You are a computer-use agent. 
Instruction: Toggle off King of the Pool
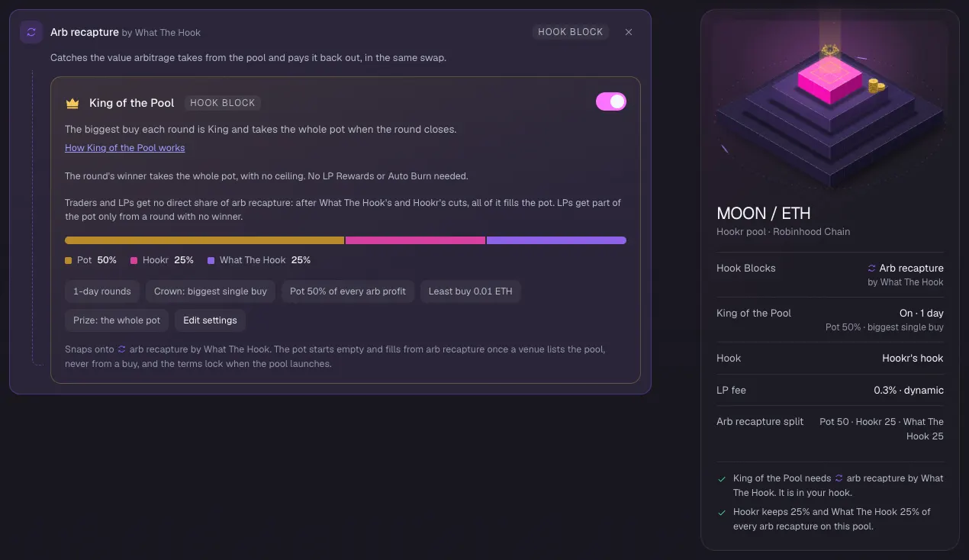click(x=611, y=101)
